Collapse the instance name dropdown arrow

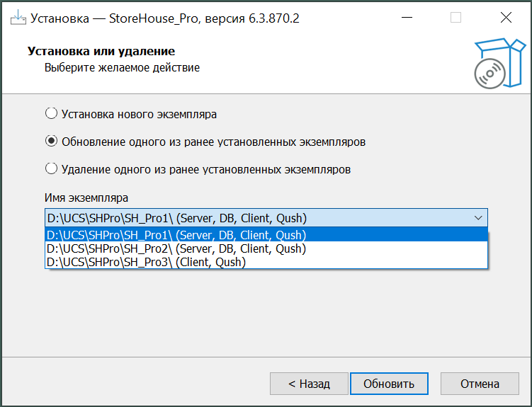pyautogui.click(x=477, y=218)
